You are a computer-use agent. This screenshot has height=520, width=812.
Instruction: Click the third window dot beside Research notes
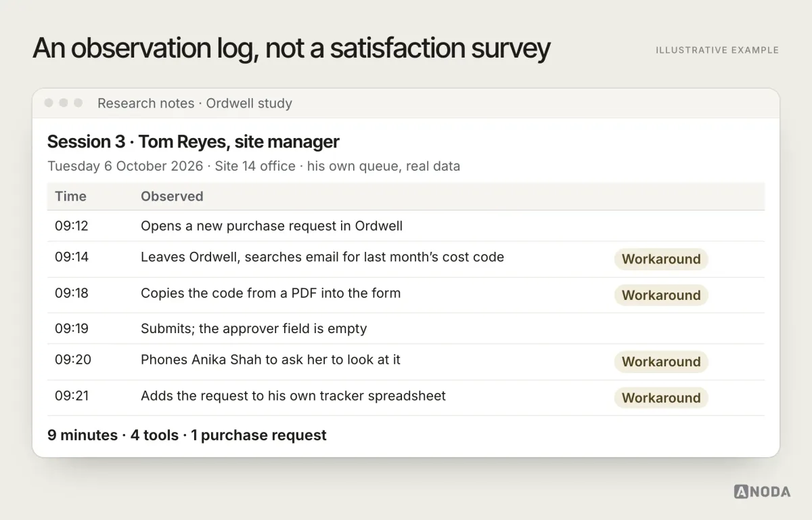(78, 103)
